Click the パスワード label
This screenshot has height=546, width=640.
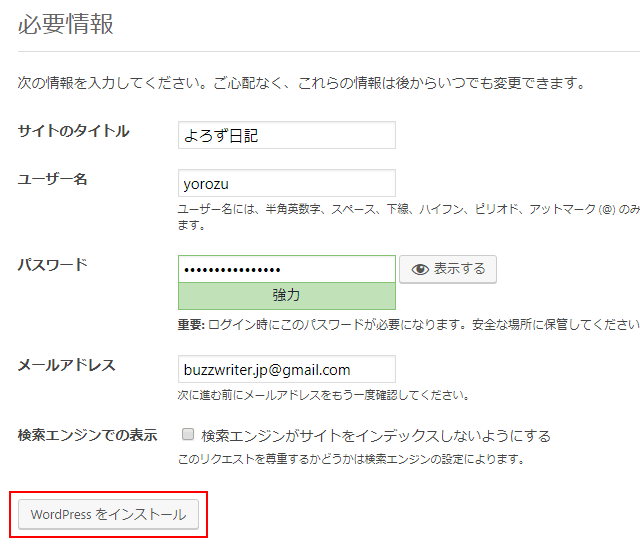coord(52,265)
